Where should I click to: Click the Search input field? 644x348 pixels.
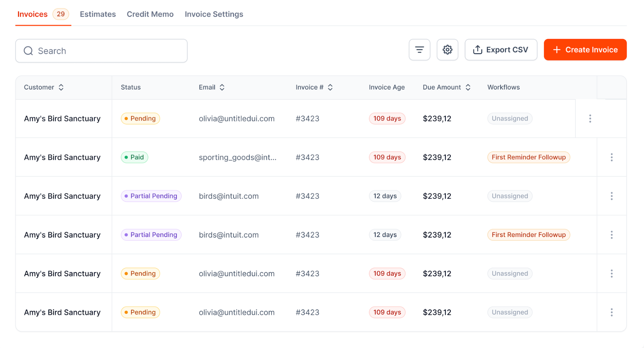tap(101, 51)
